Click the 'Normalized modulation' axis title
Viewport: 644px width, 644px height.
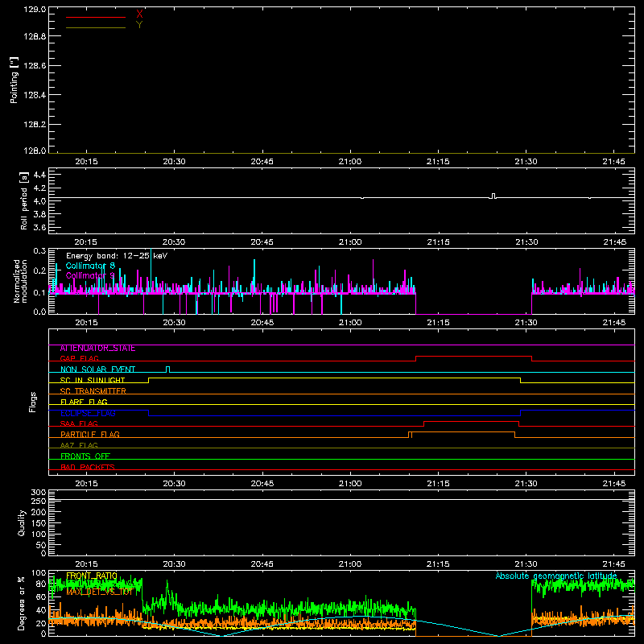[20, 281]
